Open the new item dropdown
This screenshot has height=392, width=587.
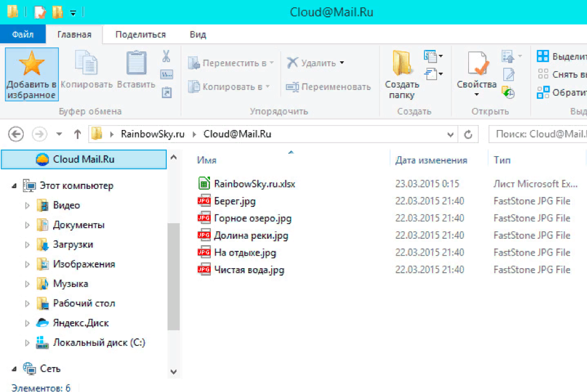(433, 56)
